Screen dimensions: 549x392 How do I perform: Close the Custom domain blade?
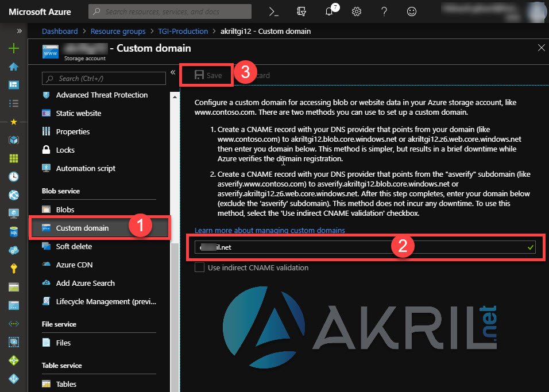click(542, 48)
